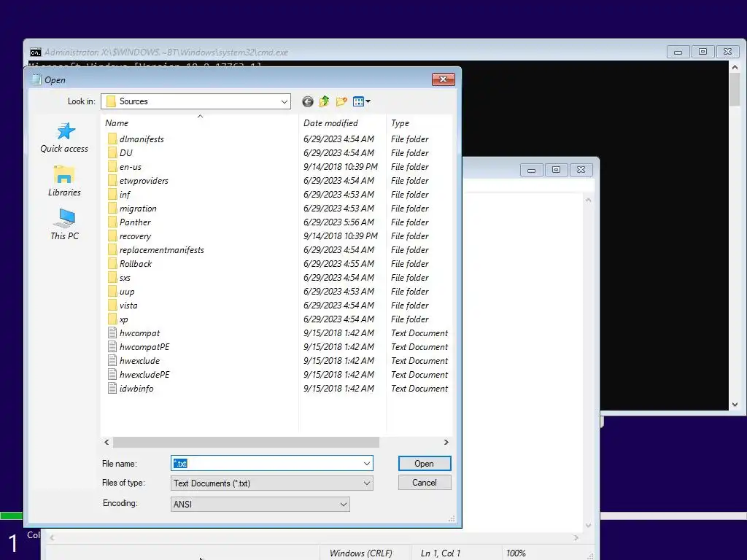Select the Rollback folder icon
The width and height of the screenshot is (747, 560).
(112, 264)
